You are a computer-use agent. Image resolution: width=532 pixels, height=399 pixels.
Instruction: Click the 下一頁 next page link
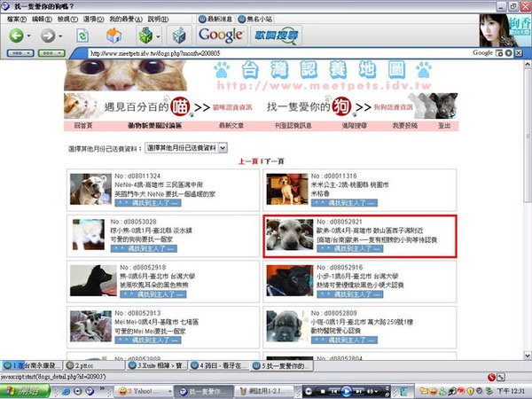click(274, 161)
